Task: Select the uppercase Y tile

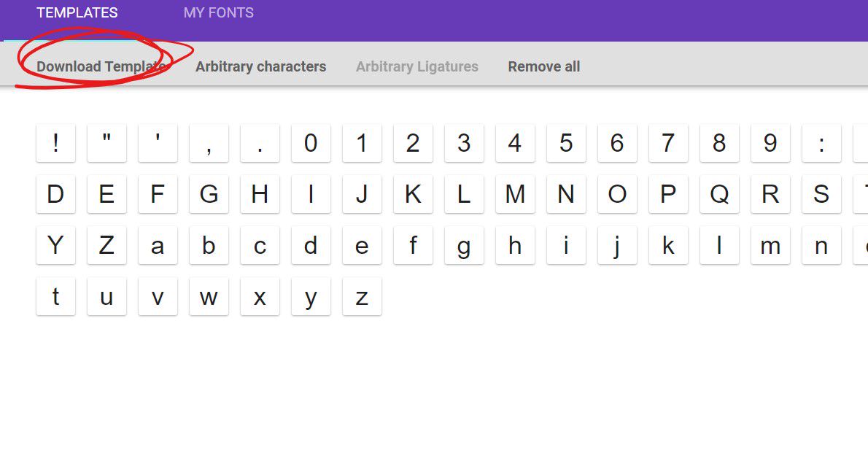Action: [x=55, y=245]
